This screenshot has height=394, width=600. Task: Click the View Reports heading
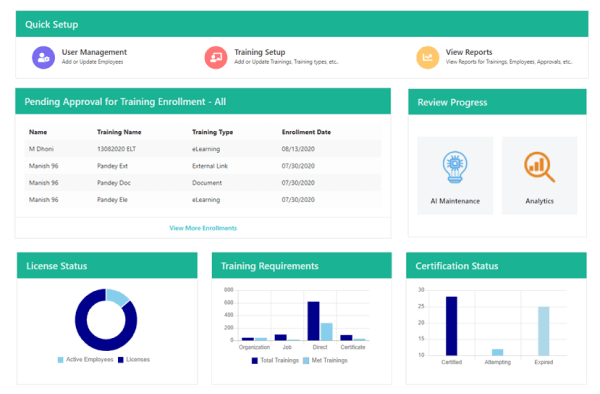click(x=469, y=52)
